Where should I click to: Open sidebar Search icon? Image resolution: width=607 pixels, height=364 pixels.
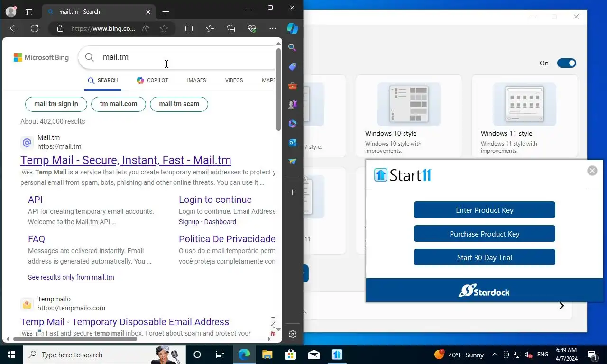pos(293,47)
